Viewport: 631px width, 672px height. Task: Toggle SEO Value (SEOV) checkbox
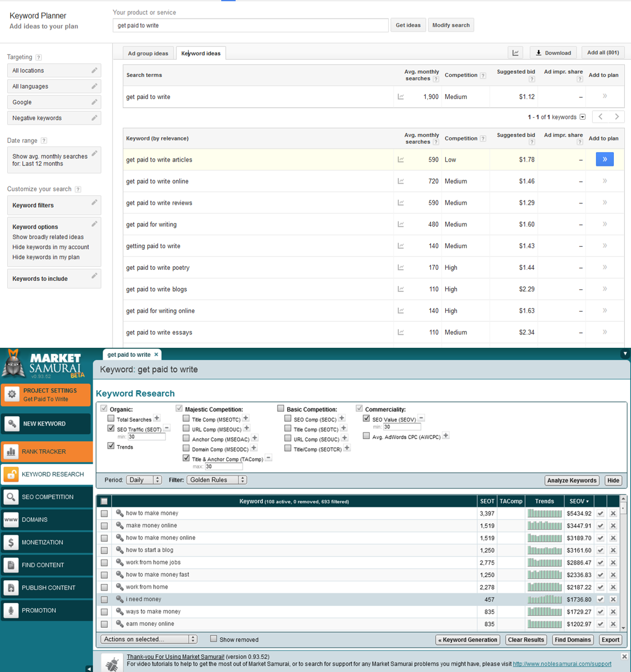coord(366,418)
